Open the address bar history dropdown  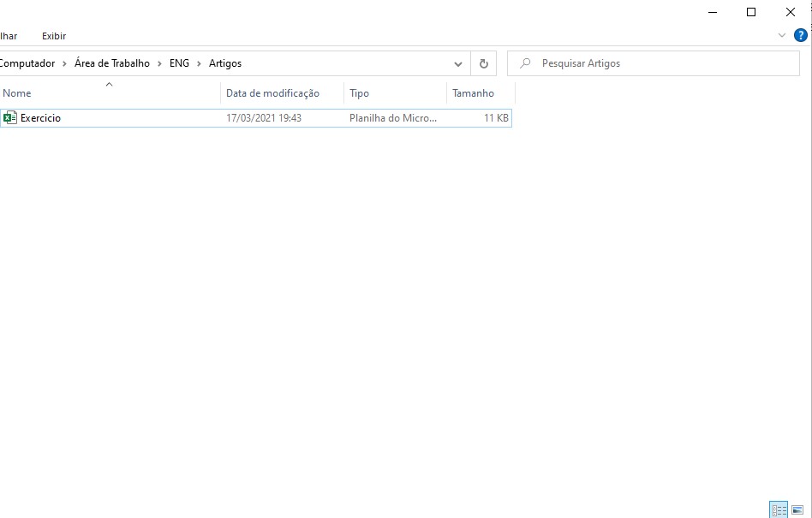coord(458,63)
